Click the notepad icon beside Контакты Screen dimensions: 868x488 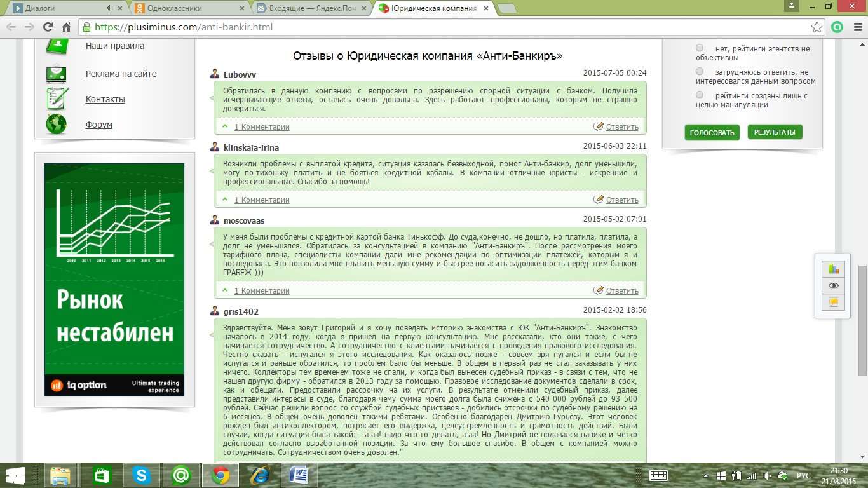[x=57, y=98]
